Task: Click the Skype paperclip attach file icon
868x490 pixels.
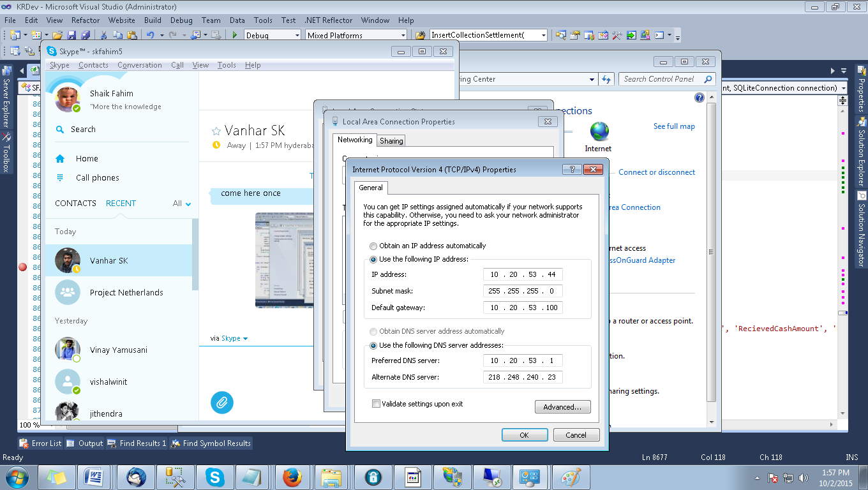Action: coord(222,403)
